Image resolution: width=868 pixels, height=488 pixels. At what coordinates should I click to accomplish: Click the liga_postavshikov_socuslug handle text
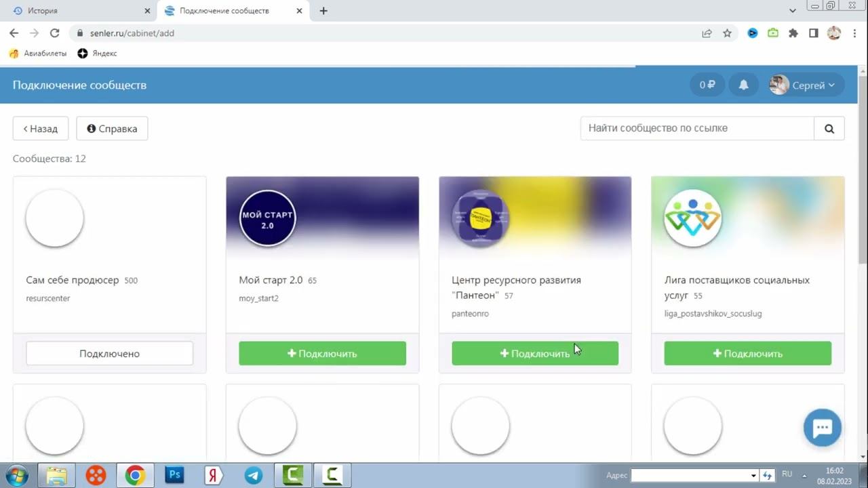click(713, 314)
